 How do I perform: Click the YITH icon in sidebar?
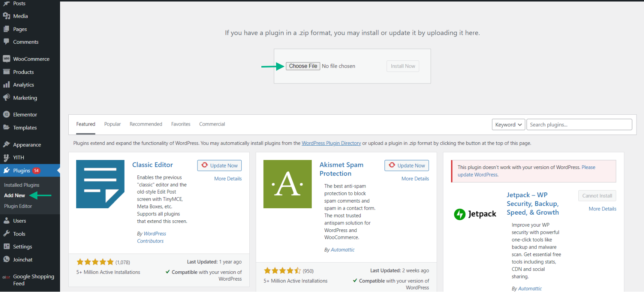click(6, 157)
